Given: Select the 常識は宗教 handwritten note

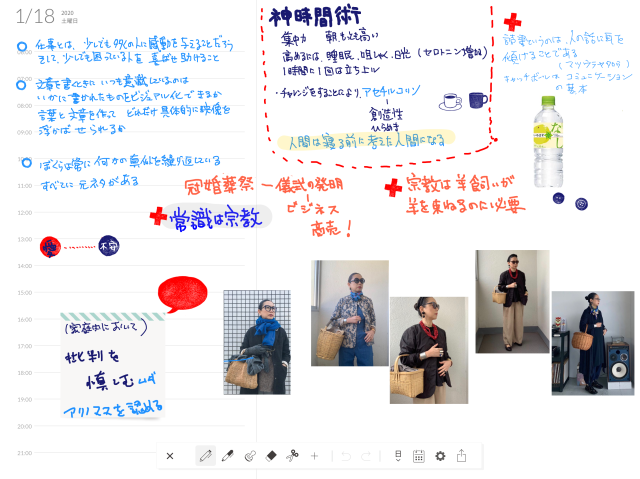Looking at the screenshot, I should [216, 218].
